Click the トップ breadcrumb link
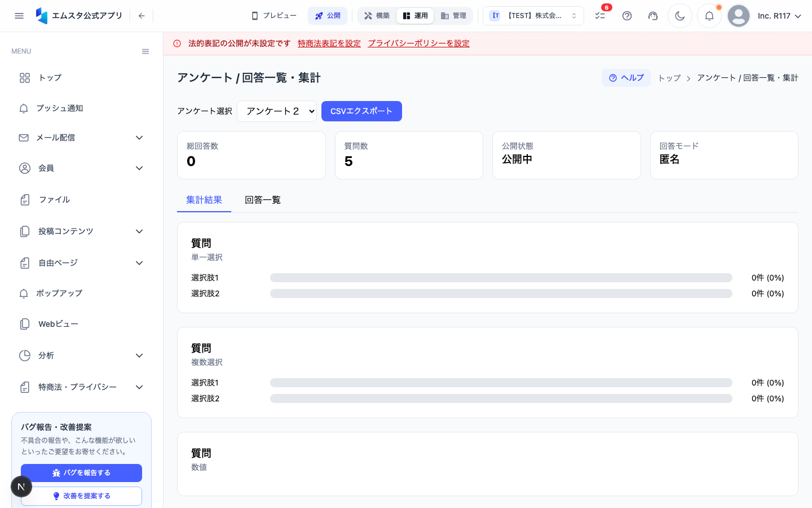Screen dimensions: 812x508 tap(669, 78)
